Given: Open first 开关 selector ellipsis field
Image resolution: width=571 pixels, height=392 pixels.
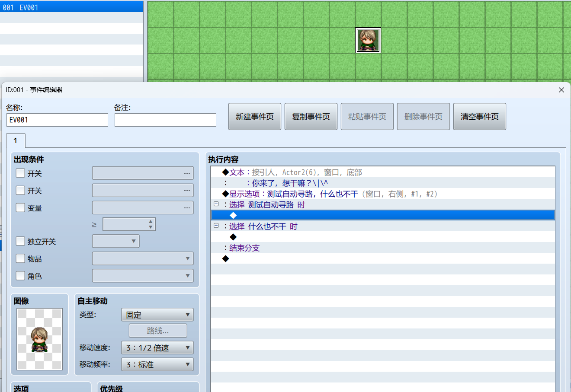Looking at the screenshot, I should (143, 173).
